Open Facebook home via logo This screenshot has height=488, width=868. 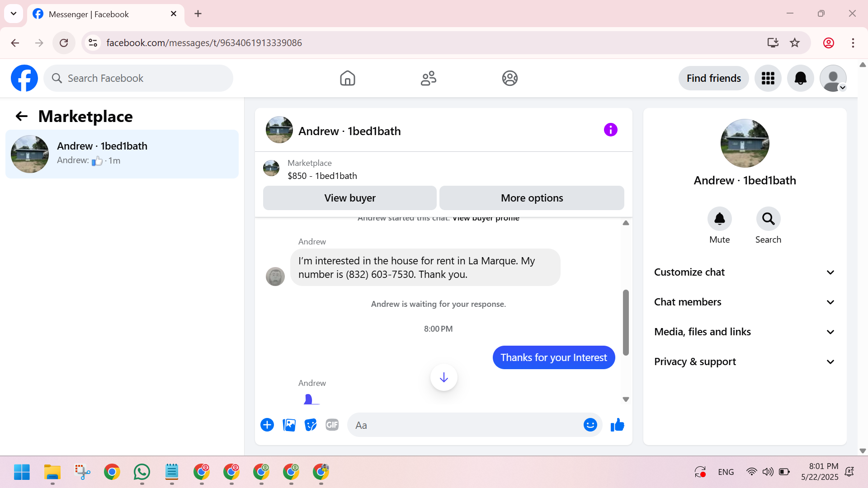(x=24, y=78)
